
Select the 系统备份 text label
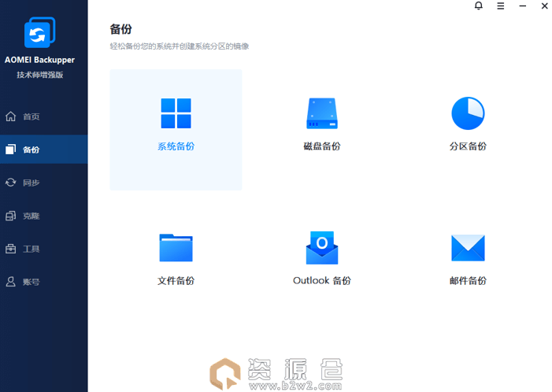point(176,146)
